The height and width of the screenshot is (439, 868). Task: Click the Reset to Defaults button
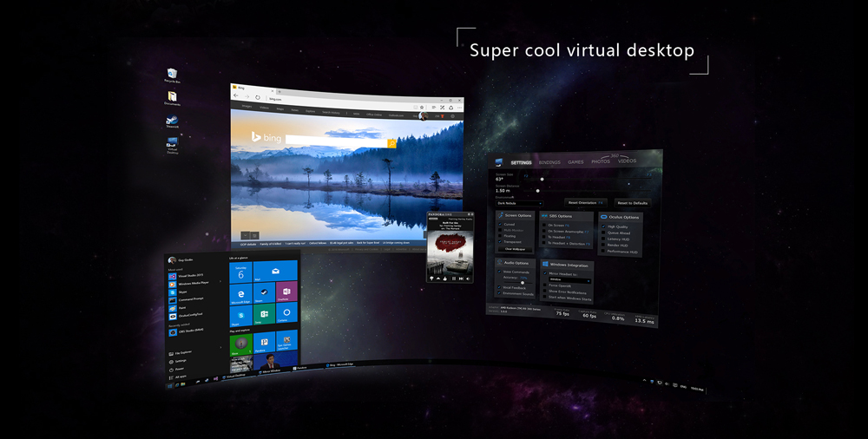click(632, 203)
